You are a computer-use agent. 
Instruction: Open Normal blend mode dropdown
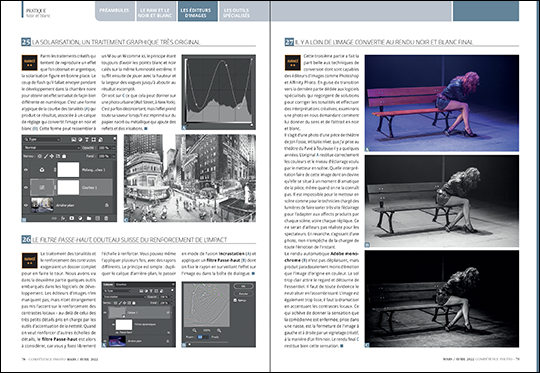tap(52, 148)
